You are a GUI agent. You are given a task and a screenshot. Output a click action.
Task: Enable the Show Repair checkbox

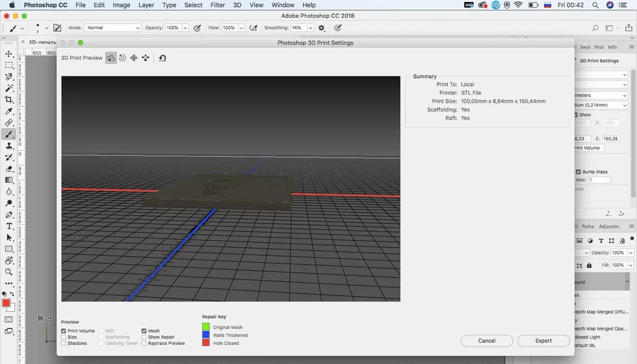click(144, 337)
